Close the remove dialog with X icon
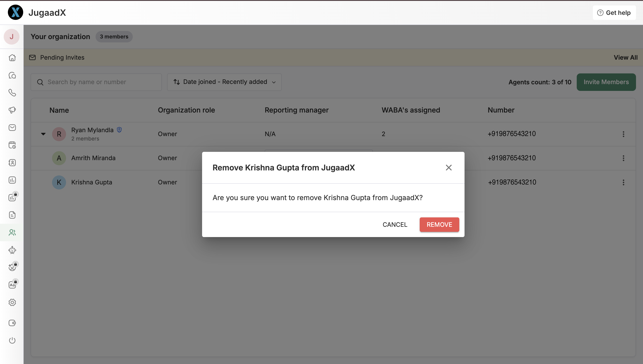 tap(449, 168)
